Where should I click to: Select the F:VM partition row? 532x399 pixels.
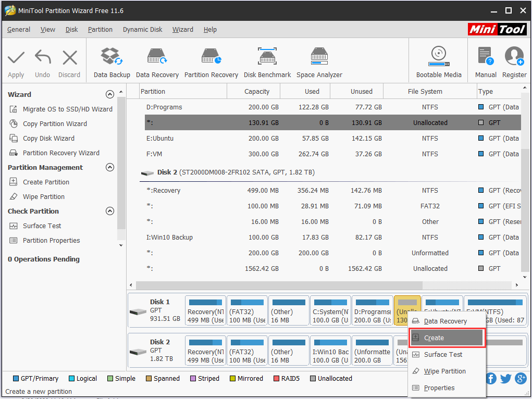(x=332, y=154)
